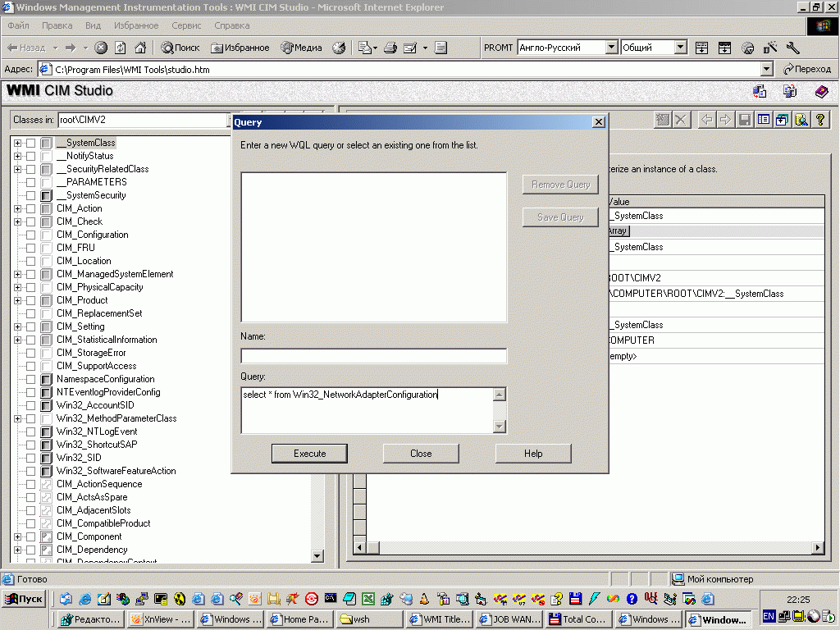Screen dimensions: 840x630
Task: Click the back arrow in right pane toolbar
Action: [x=706, y=120]
